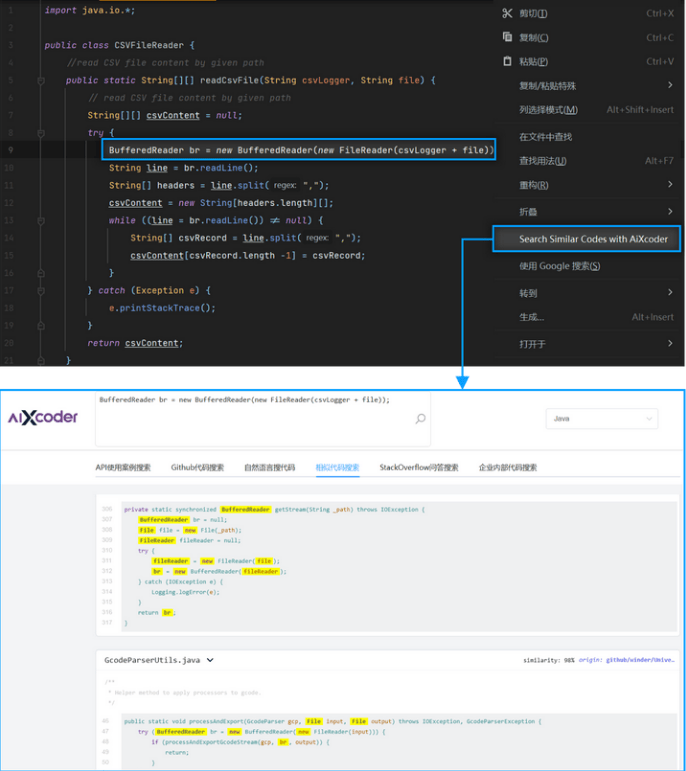This screenshot has width=686, height=771.
Task: Switch to StackOverflow问答搜索 tab
Action: (x=418, y=467)
